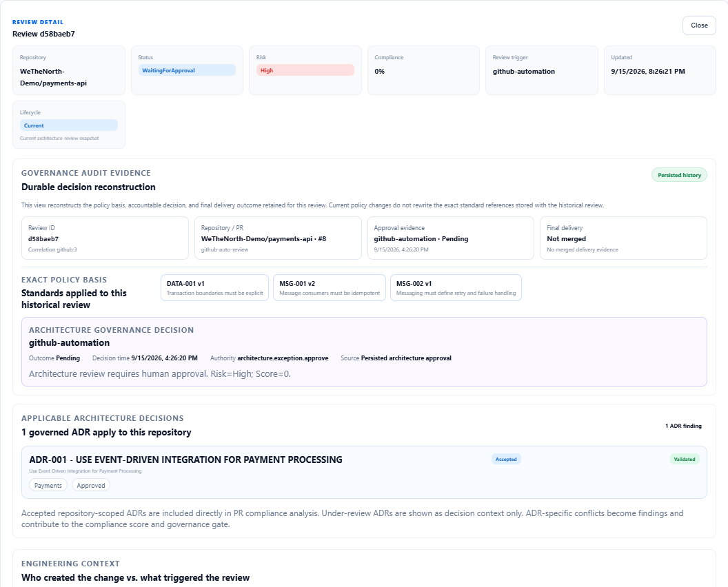The image size is (728, 587).
Task: Click the ADR-001 event-driven integration title
Action: pos(185,460)
